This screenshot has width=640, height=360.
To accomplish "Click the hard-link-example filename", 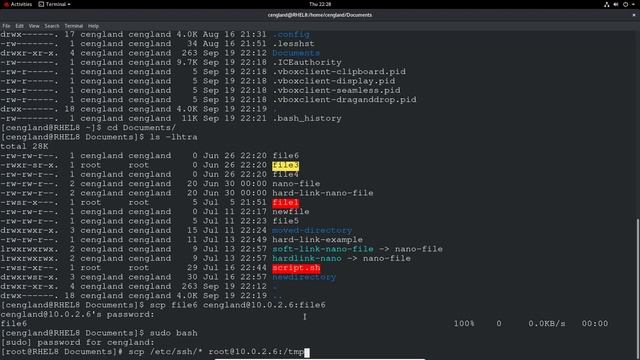I will (318, 240).
